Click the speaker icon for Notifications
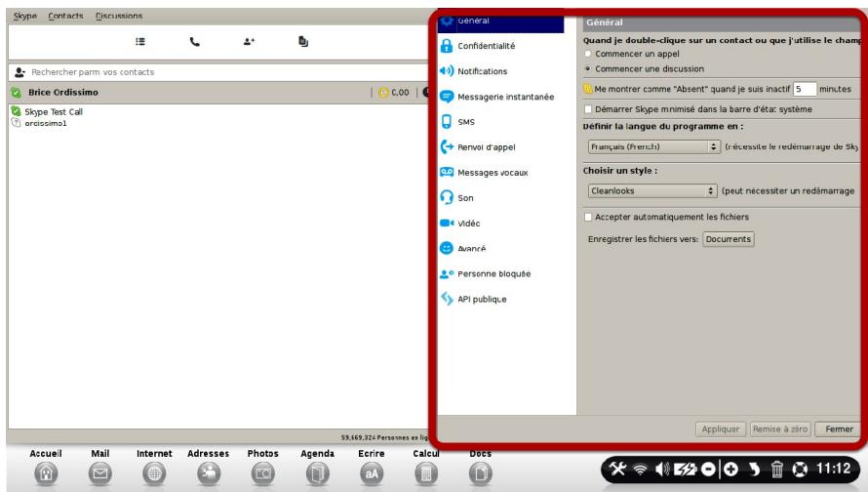Viewport: 868px width, 492px height. (446, 71)
